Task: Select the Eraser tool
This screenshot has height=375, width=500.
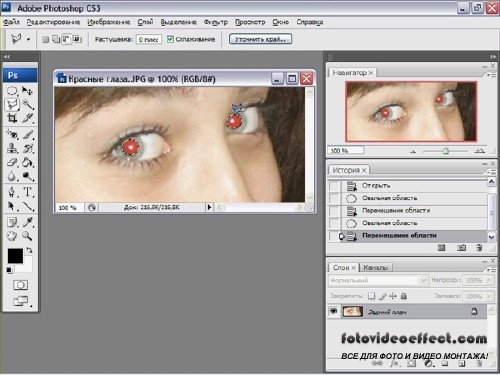Action: coord(12,162)
